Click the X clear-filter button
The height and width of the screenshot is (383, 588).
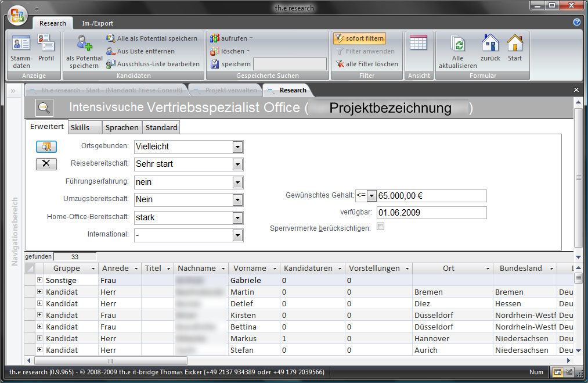[46, 164]
